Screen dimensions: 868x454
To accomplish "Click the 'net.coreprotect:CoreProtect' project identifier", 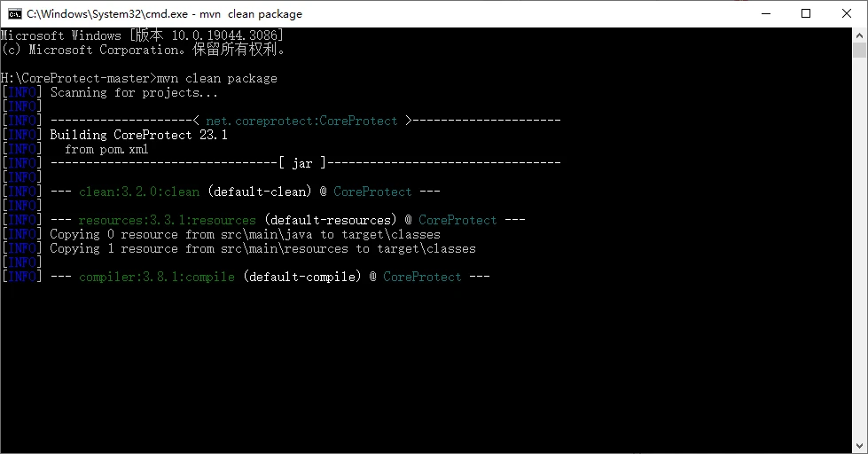I will pos(301,121).
